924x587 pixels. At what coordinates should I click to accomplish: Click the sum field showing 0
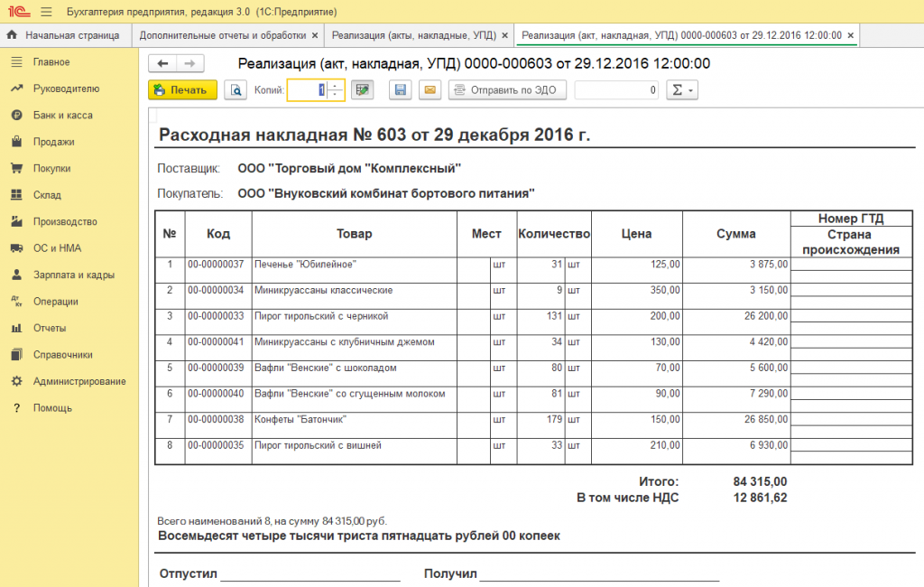pos(616,89)
